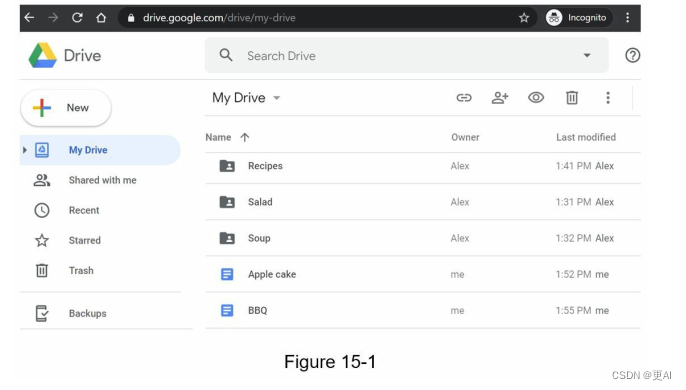Select the Soup folder icon
The width and height of the screenshot is (686, 390).
tap(227, 238)
